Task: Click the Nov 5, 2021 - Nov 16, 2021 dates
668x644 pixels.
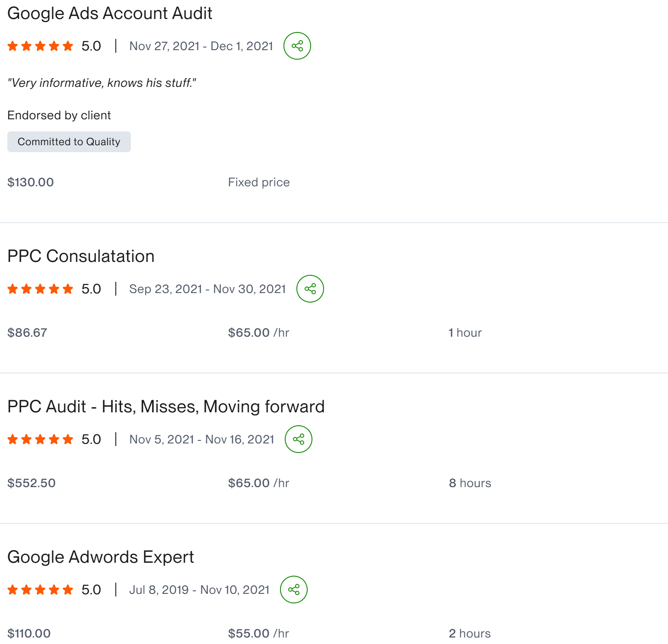Action: point(202,439)
